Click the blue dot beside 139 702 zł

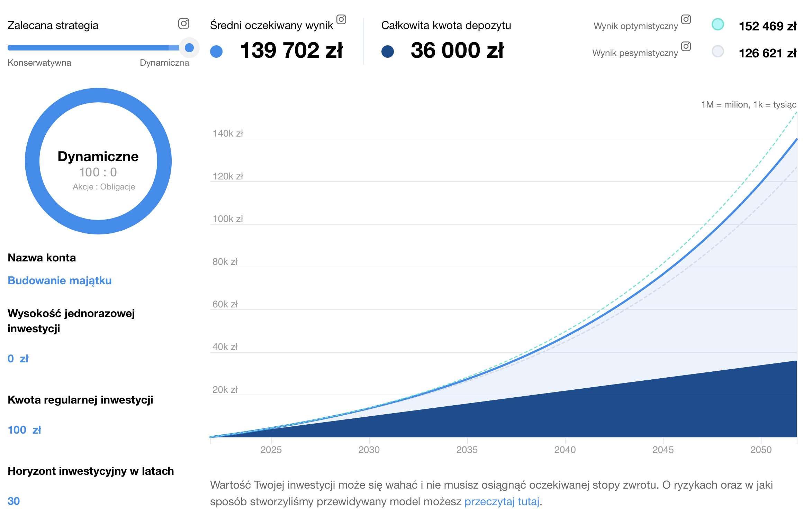[216, 52]
